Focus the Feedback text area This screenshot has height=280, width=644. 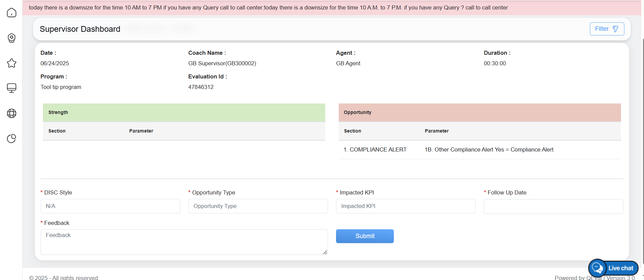184,242
